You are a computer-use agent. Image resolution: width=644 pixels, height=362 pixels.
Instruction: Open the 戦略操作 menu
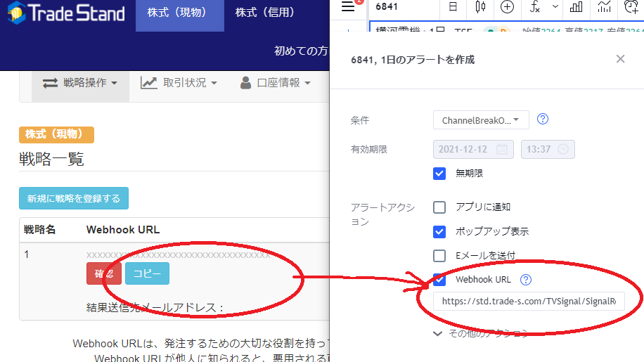point(80,82)
